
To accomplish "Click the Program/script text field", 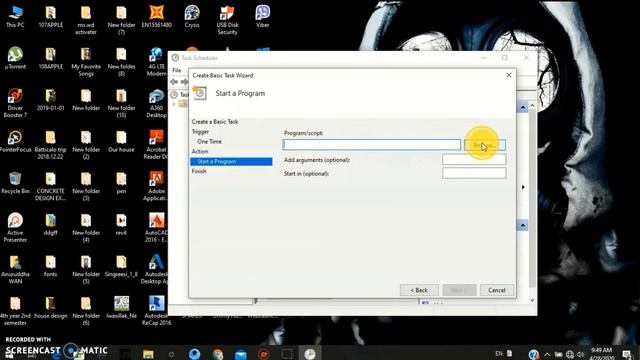I will tap(371, 144).
